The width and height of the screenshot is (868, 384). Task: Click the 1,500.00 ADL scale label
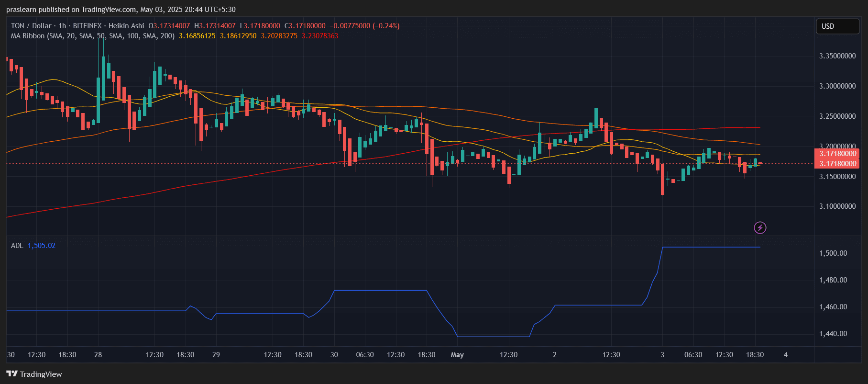click(833, 253)
